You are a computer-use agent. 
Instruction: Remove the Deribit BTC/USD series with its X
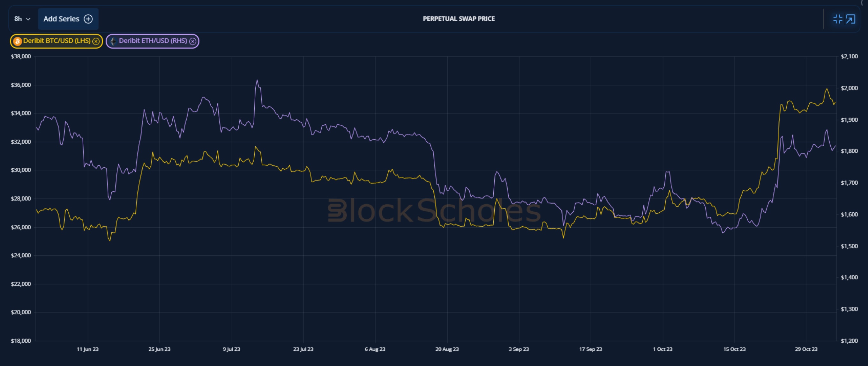pos(96,41)
